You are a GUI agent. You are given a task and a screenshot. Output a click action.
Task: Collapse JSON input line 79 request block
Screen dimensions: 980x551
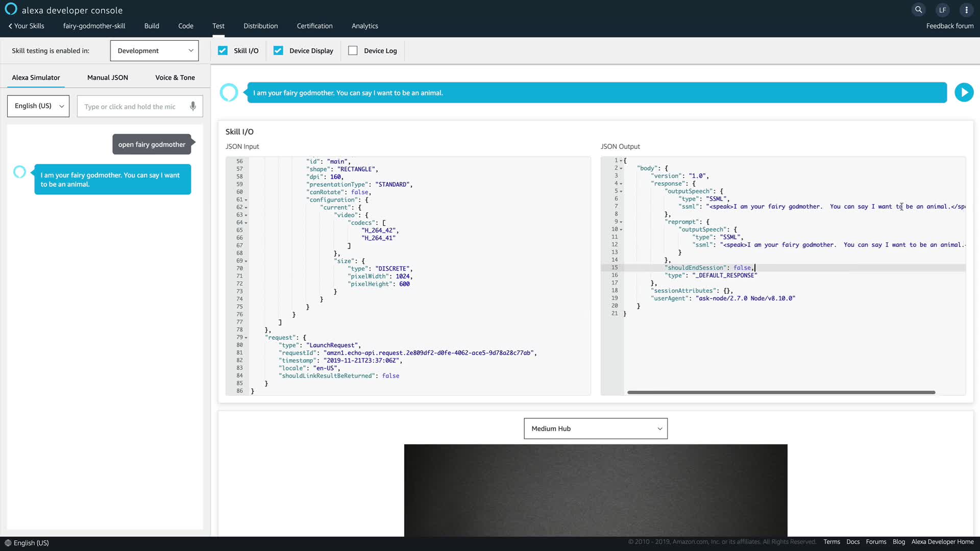(246, 338)
